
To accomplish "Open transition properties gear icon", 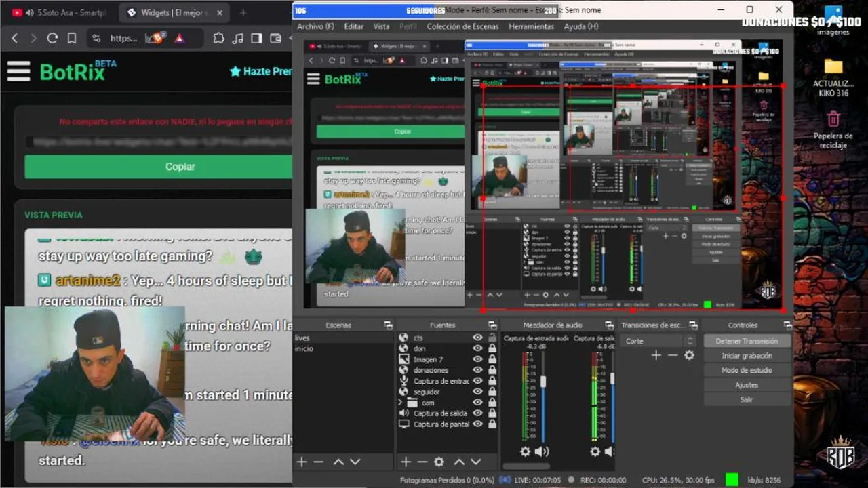I will click(689, 355).
